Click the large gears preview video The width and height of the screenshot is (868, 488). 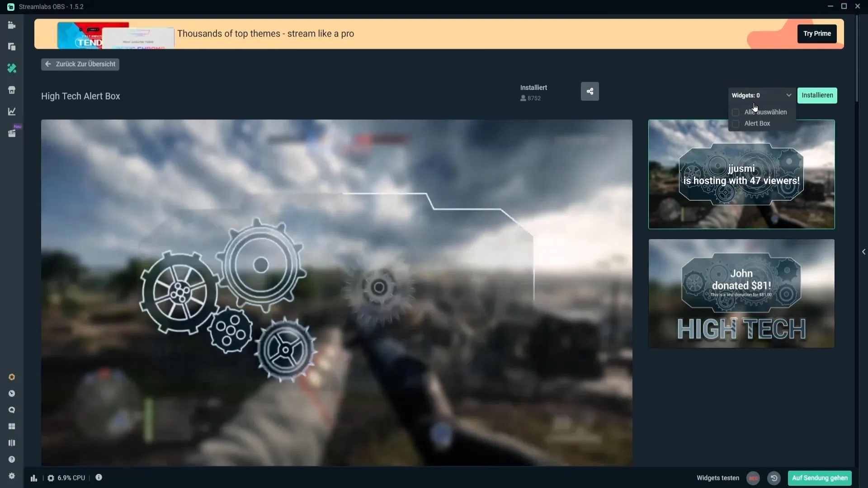tap(336, 292)
